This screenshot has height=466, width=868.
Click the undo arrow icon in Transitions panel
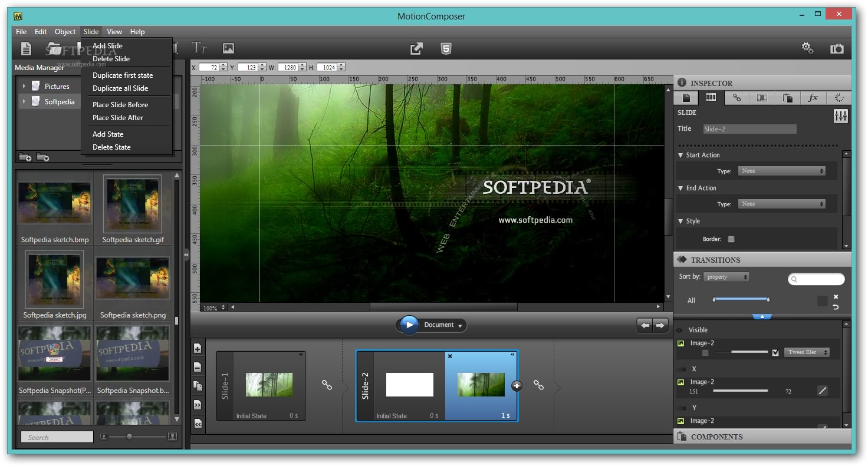pos(836,307)
